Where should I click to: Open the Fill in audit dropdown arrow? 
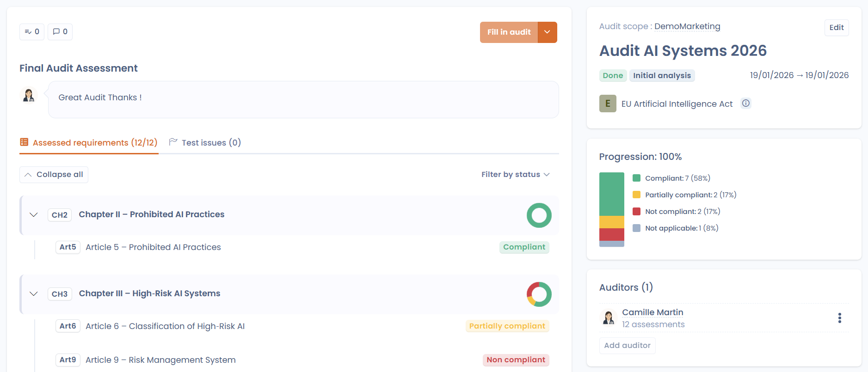point(547,32)
